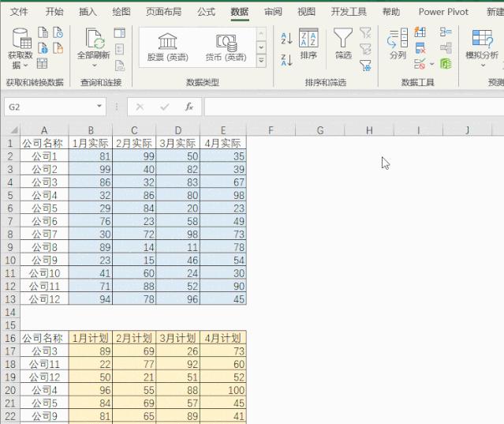Viewport: 504px width, 424px height.
Task: Open the 页面布局 ribbon tab
Action: pos(163,12)
